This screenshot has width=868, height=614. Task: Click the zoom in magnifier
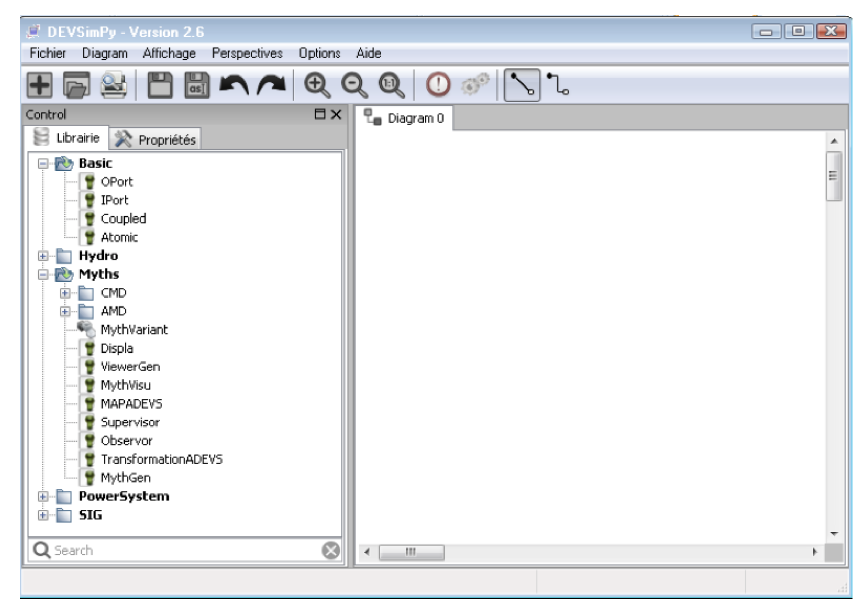coord(317,85)
